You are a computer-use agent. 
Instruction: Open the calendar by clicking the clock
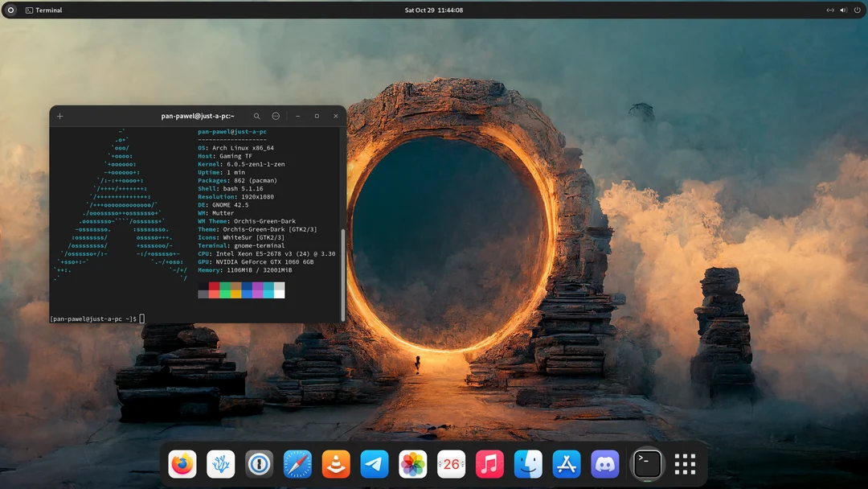click(x=434, y=10)
